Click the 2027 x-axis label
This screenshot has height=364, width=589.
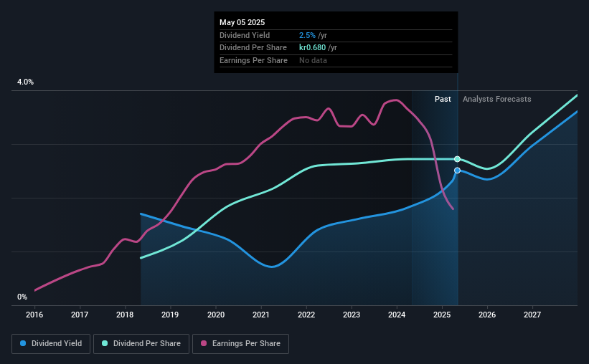(532, 315)
